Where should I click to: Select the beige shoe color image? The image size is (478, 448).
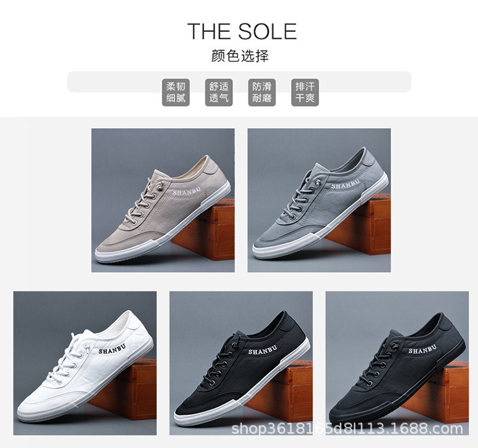click(163, 200)
